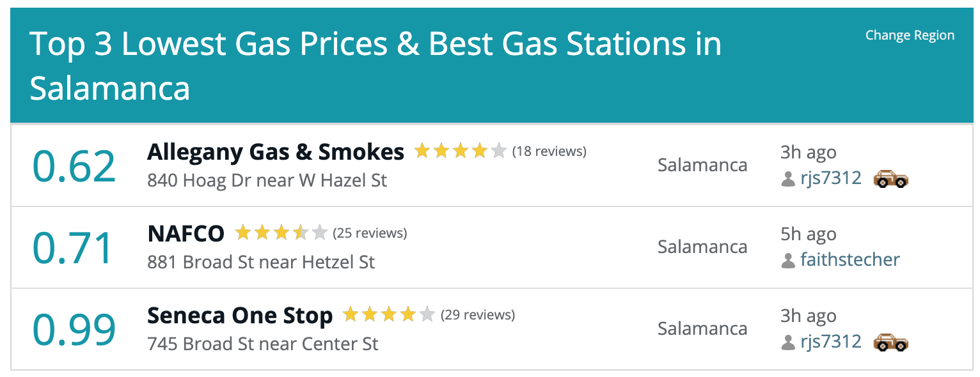Click Seneca One Stop star rating
The image size is (980, 377).
tap(388, 315)
